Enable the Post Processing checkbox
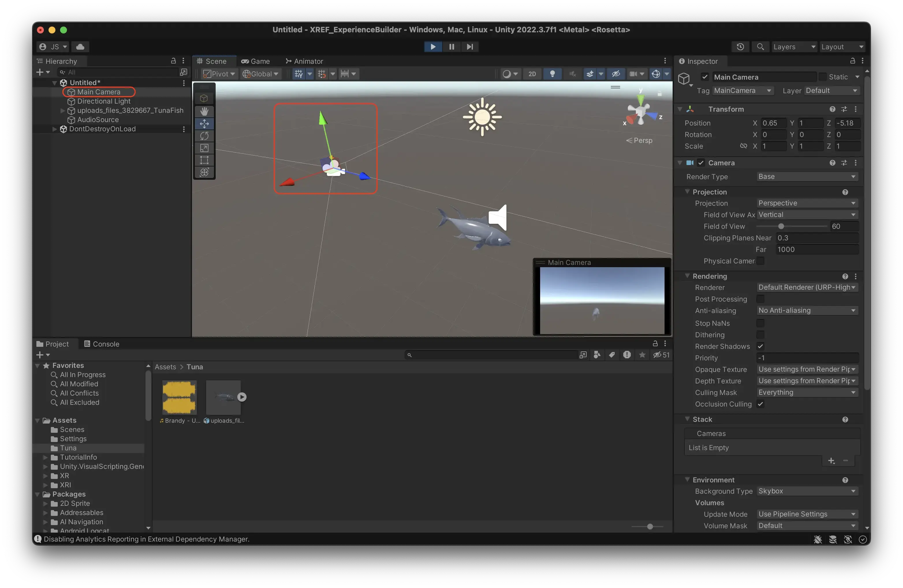This screenshot has width=903, height=588. point(760,299)
